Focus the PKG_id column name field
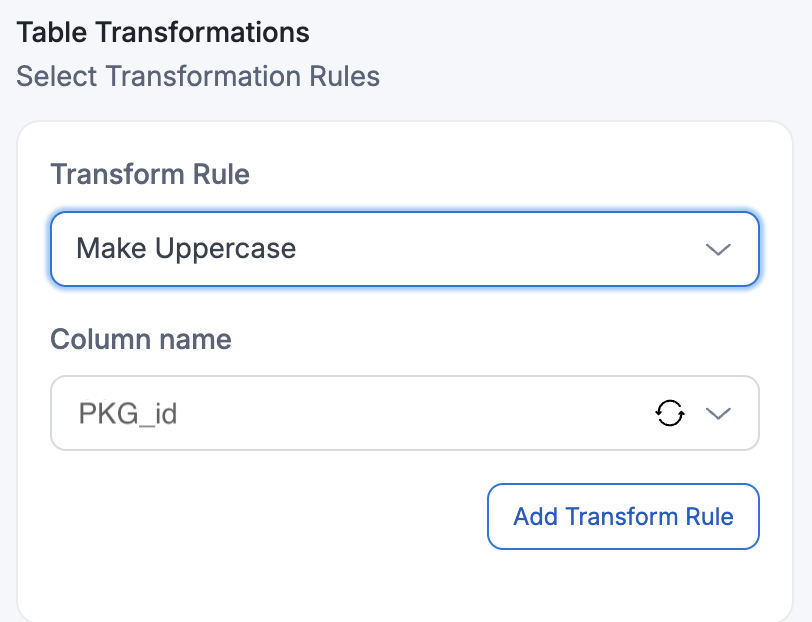This screenshot has height=622, width=812. click(x=350, y=413)
